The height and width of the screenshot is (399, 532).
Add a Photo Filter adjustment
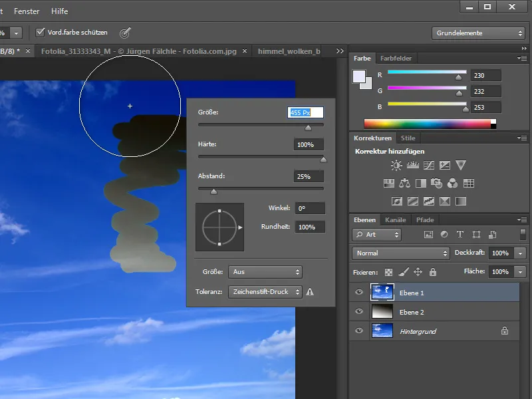(436, 184)
